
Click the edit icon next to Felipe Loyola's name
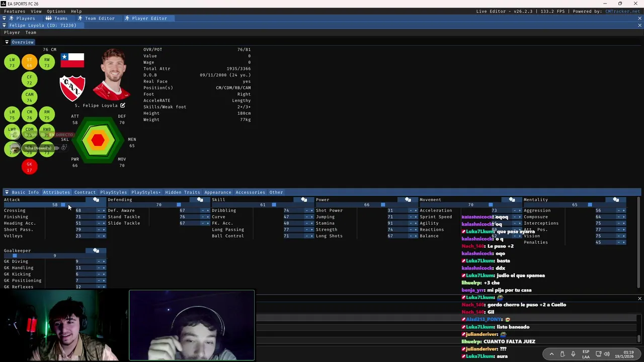[x=122, y=106]
